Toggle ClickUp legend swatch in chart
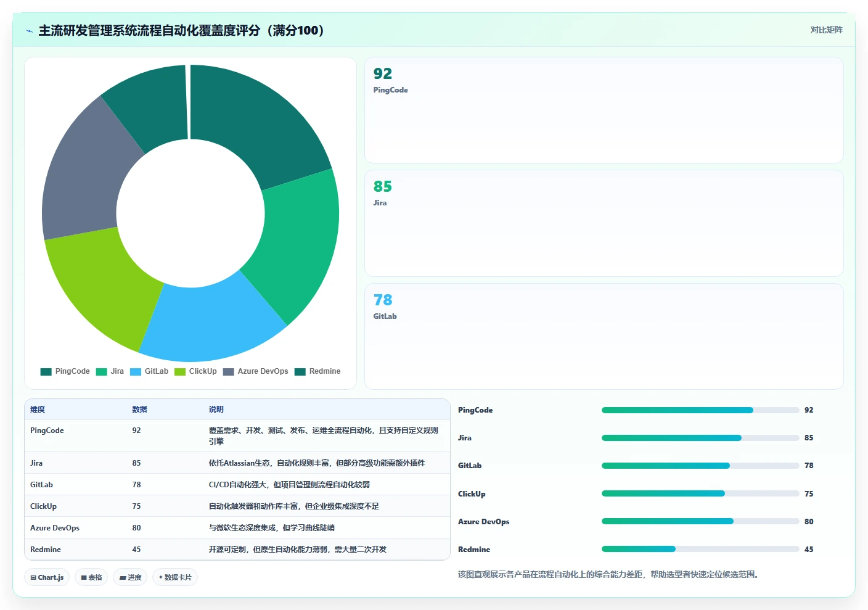 180,371
